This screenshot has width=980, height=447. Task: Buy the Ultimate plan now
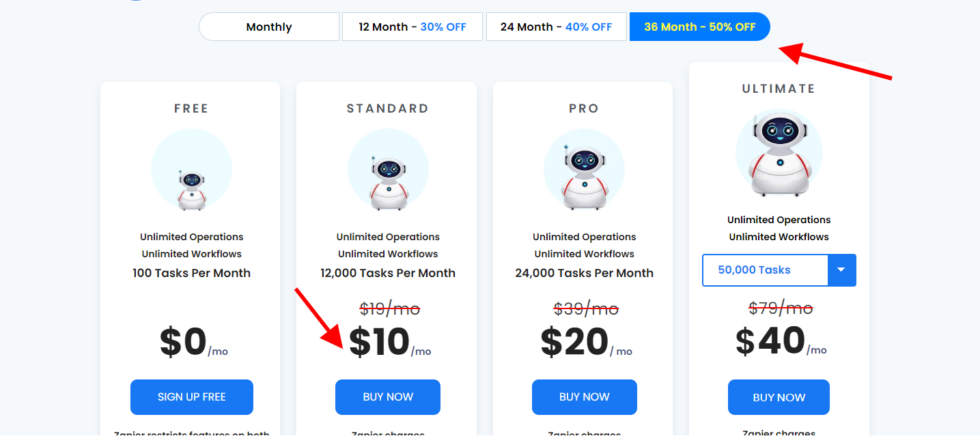pos(779,397)
